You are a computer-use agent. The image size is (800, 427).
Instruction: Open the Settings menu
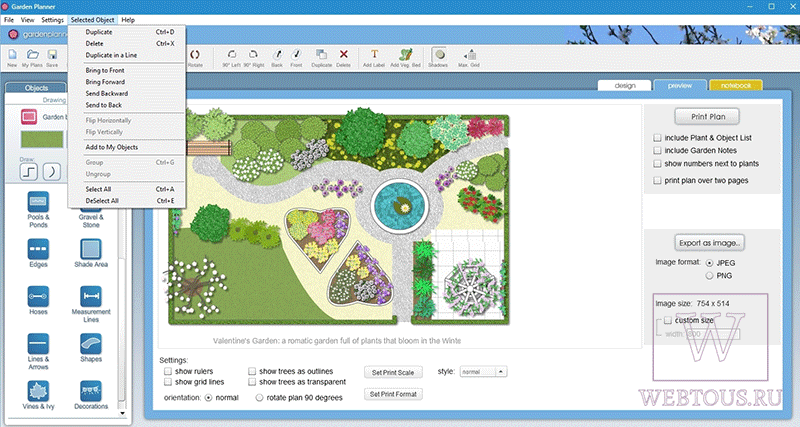pos(53,20)
